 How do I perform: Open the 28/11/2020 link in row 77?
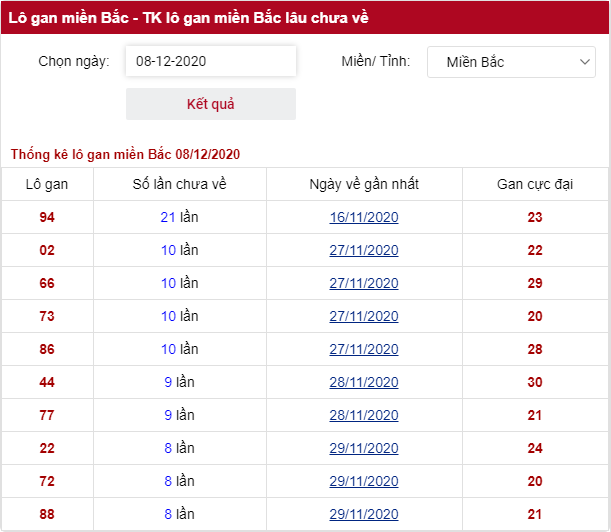364,415
